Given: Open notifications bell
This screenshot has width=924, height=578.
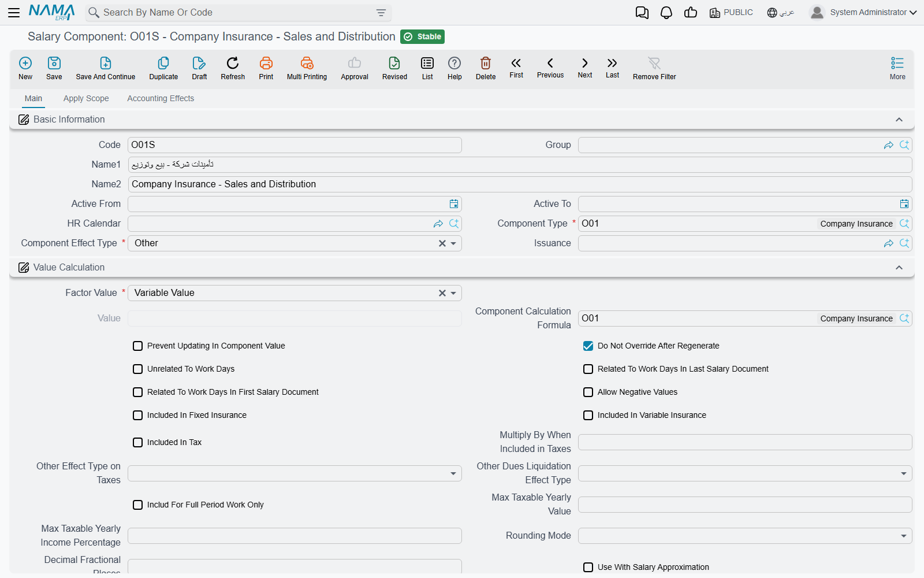Looking at the screenshot, I should click(666, 13).
